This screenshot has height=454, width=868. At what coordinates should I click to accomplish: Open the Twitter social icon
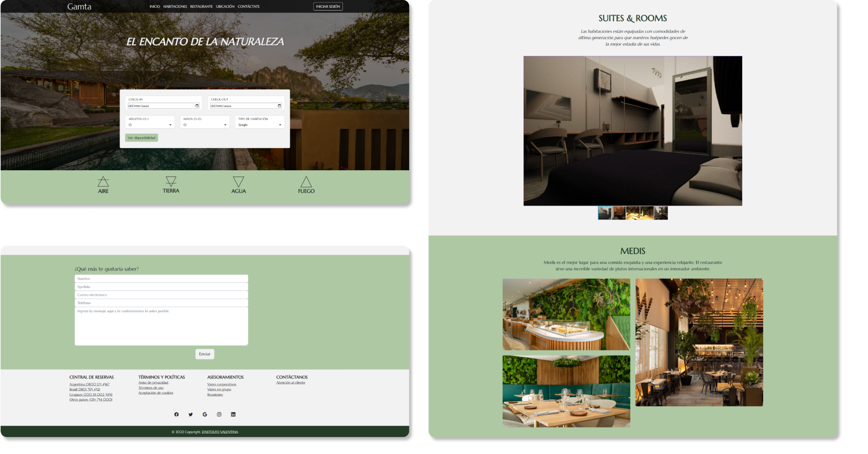[x=191, y=414]
